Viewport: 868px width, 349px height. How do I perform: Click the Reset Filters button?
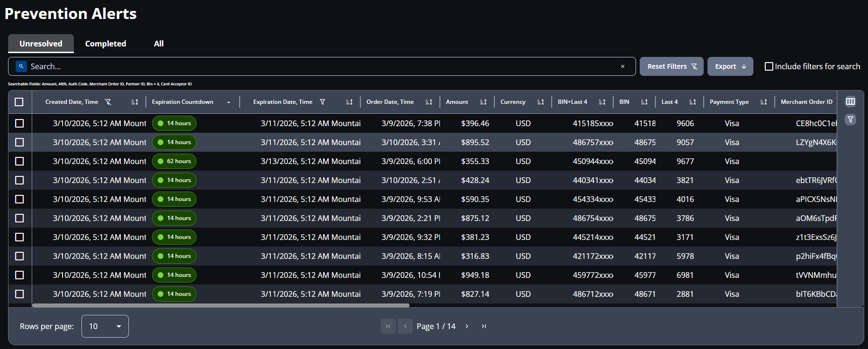coord(671,66)
